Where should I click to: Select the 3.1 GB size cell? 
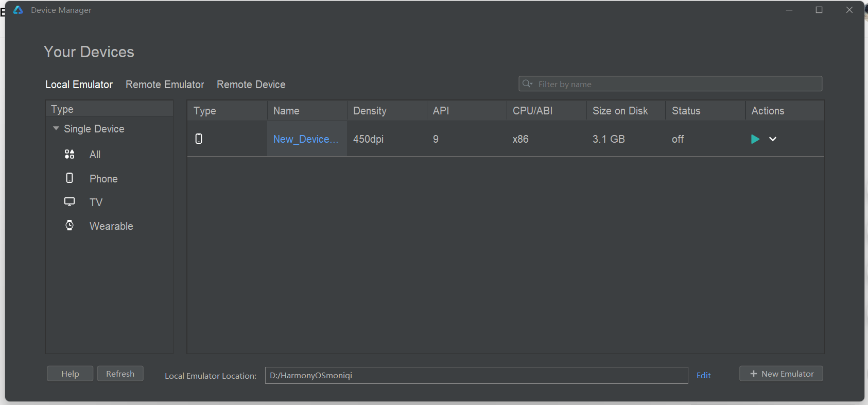click(626, 139)
